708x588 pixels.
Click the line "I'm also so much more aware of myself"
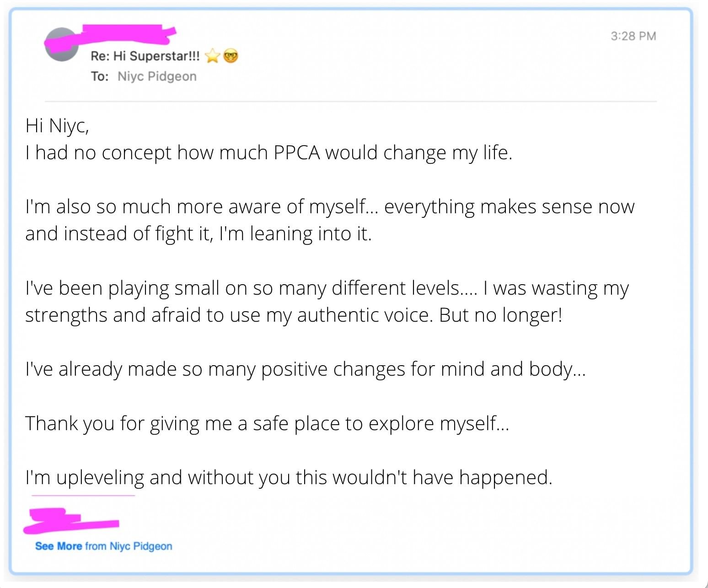(329, 207)
